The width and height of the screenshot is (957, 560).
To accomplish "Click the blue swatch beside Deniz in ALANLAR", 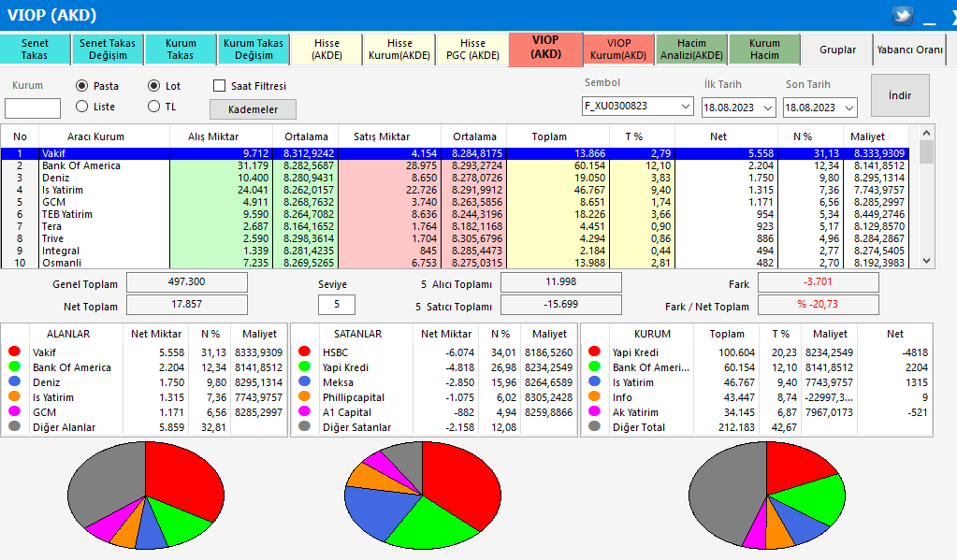I will [x=15, y=381].
